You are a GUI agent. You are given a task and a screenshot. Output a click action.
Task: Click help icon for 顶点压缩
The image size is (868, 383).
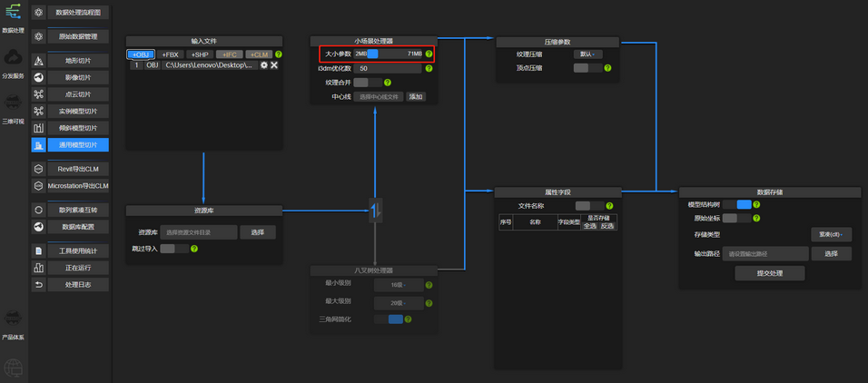click(607, 68)
